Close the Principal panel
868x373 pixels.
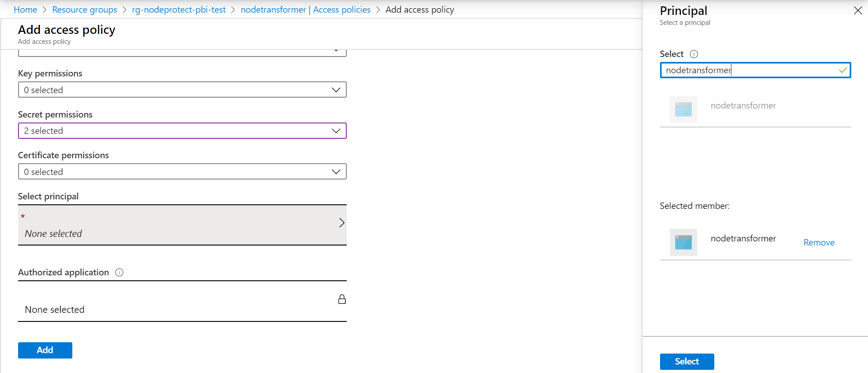[x=858, y=10]
